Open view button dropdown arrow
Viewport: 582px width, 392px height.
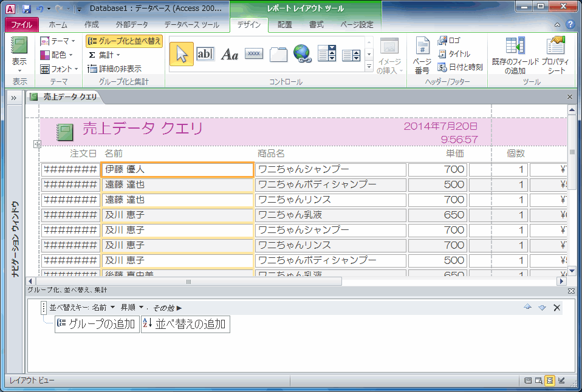(x=19, y=70)
